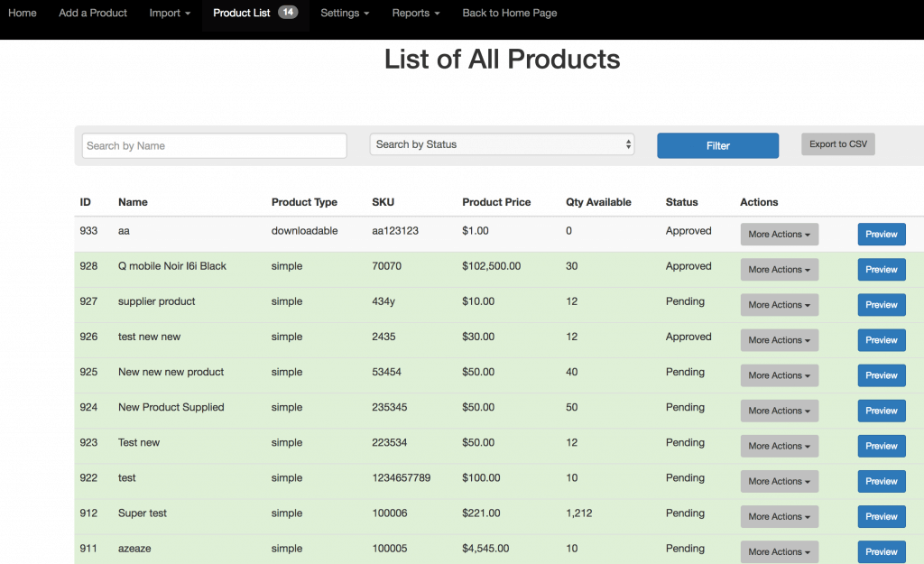Click the Product List tab

click(242, 14)
